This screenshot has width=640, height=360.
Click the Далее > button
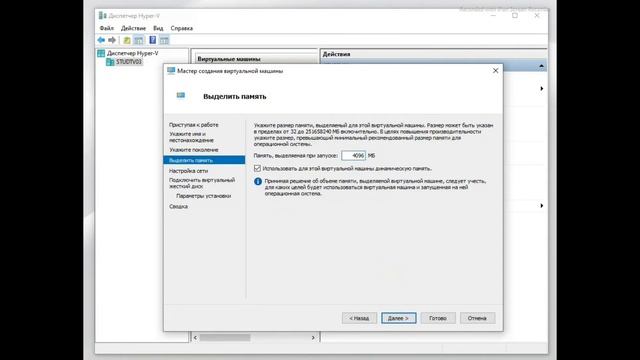[x=398, y=318]
